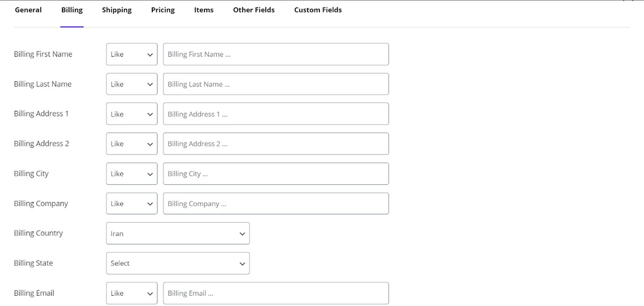Expand the Billing First Name operator dropdown
Image resolution: width=644 pixels, height=306 pixels.
click(131, 54)
